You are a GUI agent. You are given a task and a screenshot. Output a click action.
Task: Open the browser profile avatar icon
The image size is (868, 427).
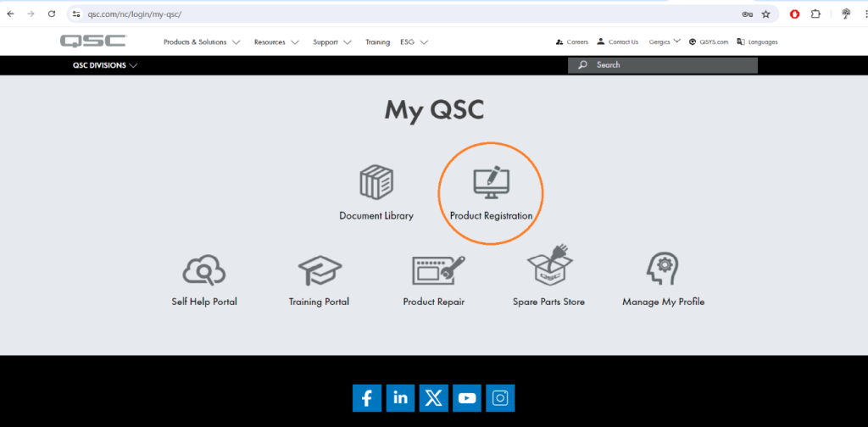(846, 14)
